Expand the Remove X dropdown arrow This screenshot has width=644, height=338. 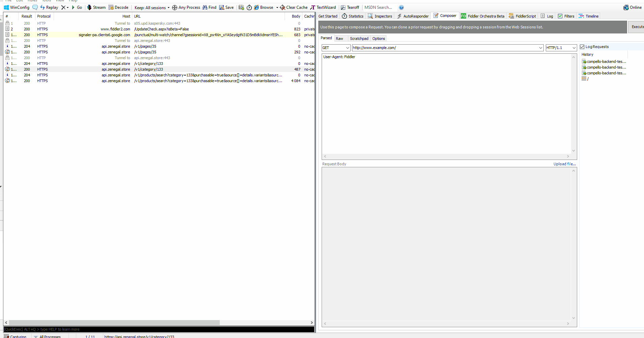[68, 7]
